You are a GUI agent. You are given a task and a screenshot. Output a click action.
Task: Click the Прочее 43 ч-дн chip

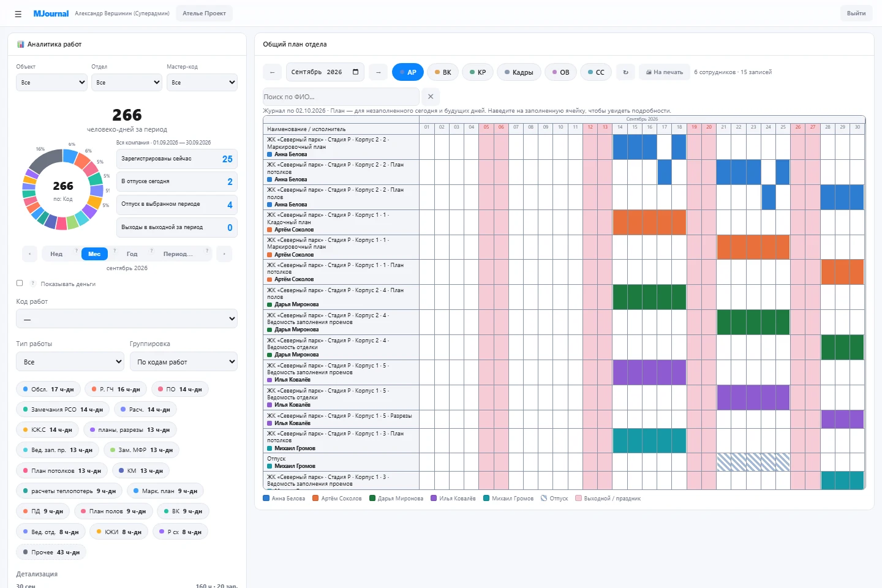51,552
